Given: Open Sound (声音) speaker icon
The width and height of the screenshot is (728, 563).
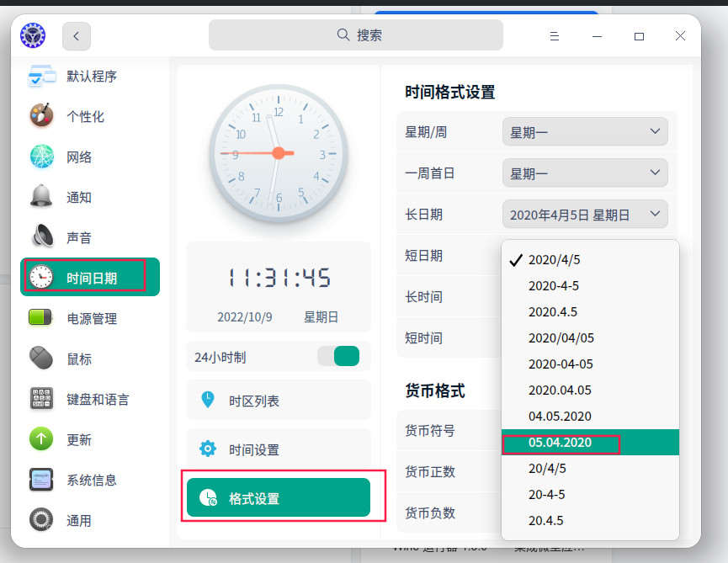Looking at the screenshot, I should coord(42,236).
